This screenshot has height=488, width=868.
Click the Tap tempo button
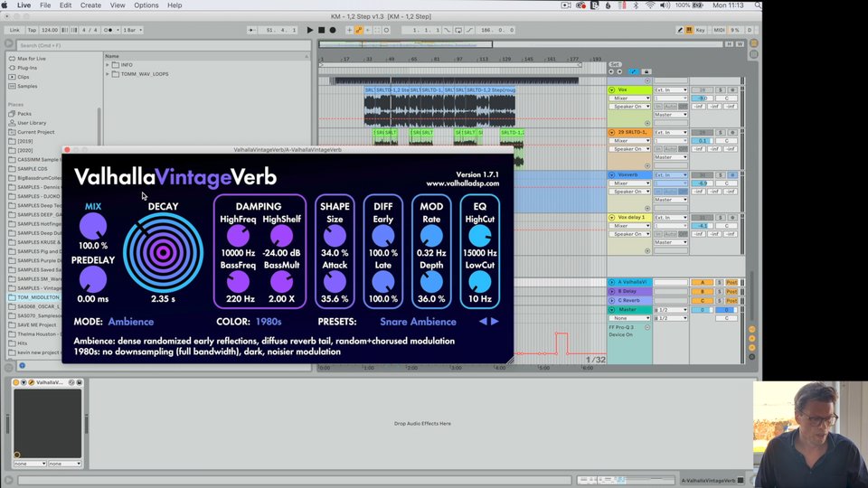33,30
